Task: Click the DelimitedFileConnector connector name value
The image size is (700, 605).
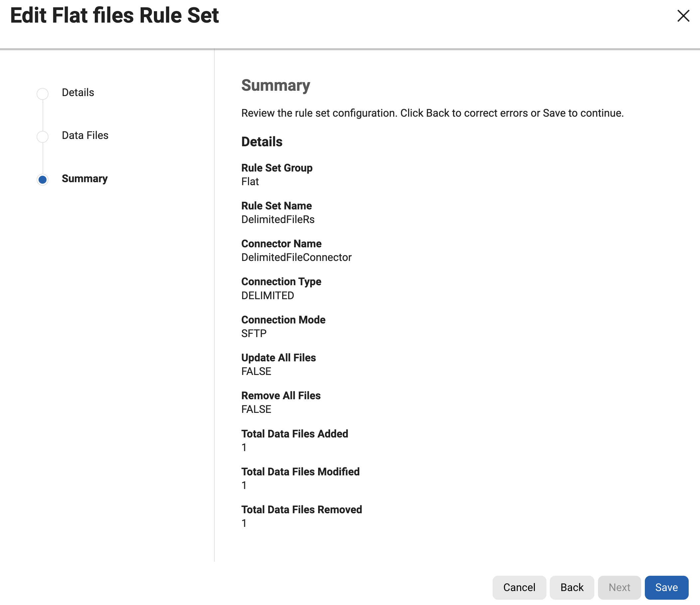Action: click(296, 257)
